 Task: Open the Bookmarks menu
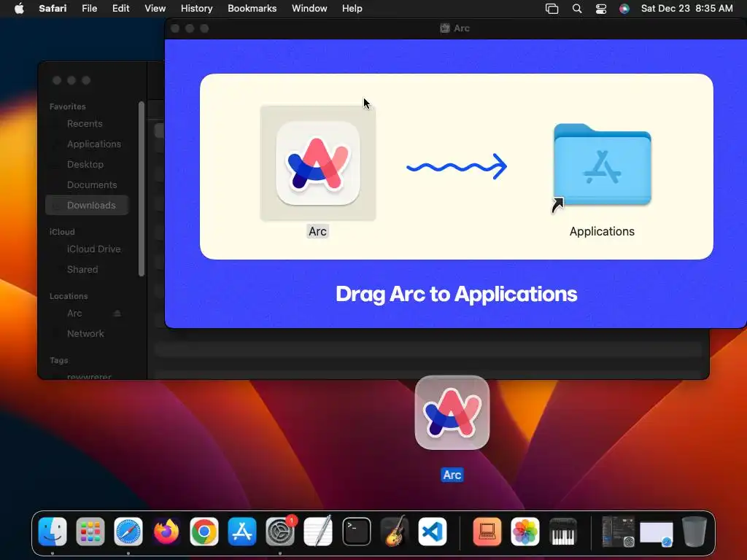(x=252, y=9)
